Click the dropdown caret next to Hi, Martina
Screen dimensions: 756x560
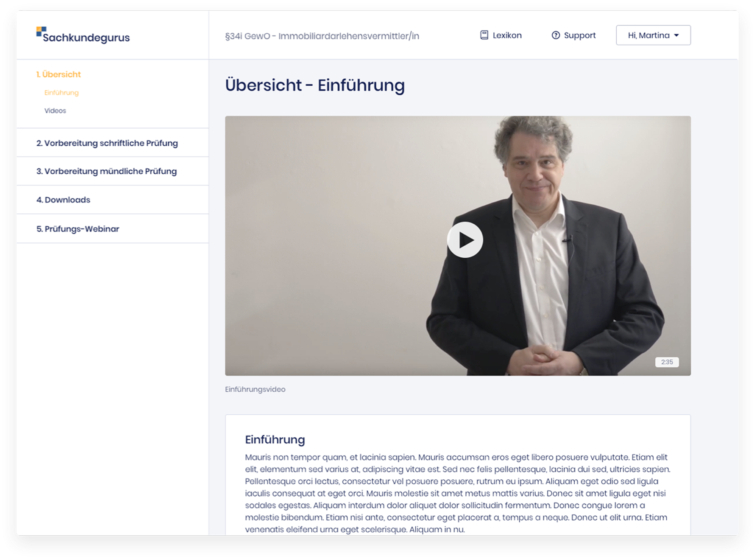677,36
